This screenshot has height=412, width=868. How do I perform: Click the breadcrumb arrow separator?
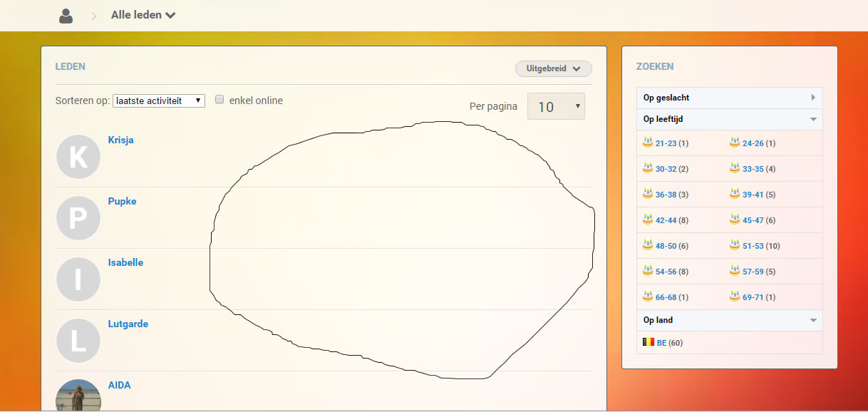click(x=93, y=16)
